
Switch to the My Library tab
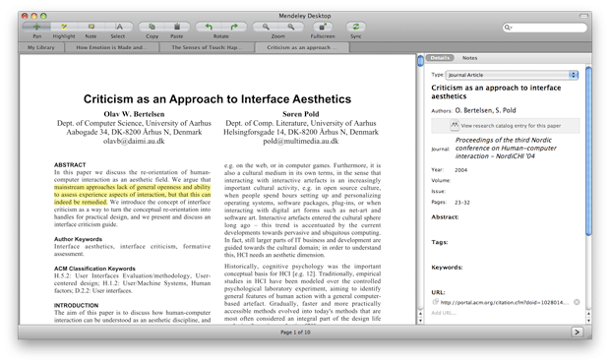[x=41, y=47]
